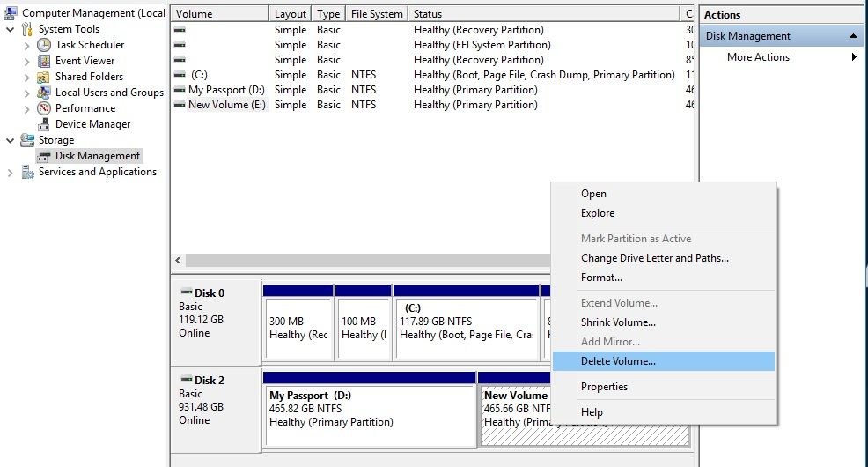Click the Status column header

coord(428,14)
